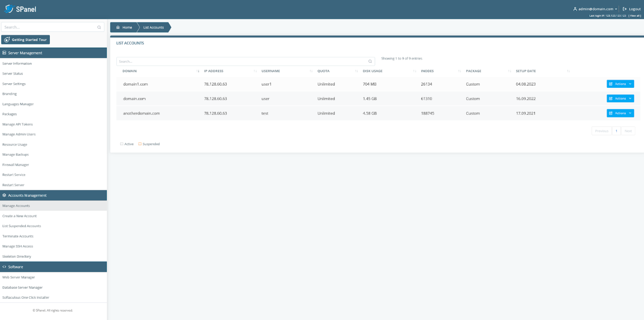Enable the Active accounts filter checkbox

click(121, 144)
